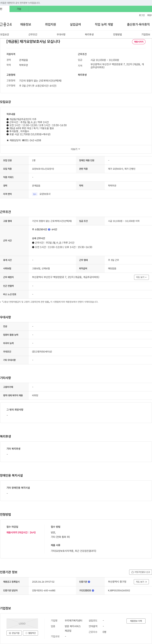Viewport: 152px width, 644px height.
Task: Click recruiter phone ☎051-242-4208
Action: pos(32,140)
